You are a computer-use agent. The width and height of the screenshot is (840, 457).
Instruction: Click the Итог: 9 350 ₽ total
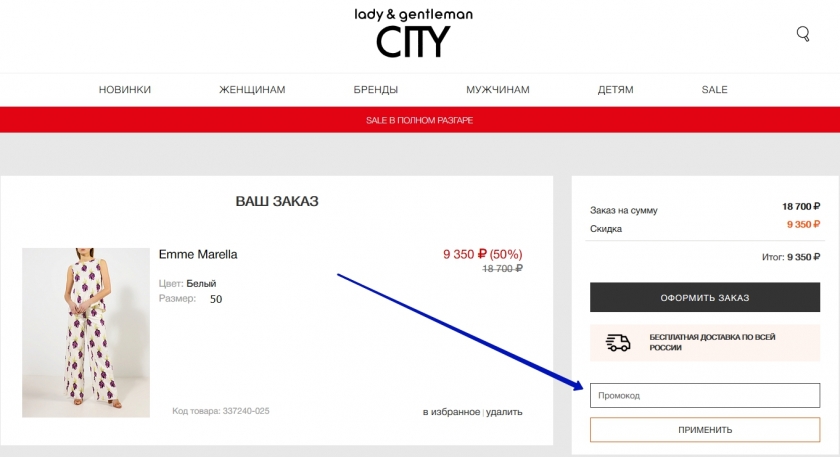coord(791,257)
